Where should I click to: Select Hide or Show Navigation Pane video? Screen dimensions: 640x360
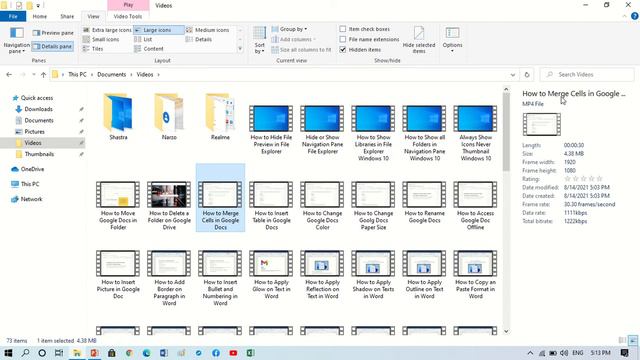point(322,130)
